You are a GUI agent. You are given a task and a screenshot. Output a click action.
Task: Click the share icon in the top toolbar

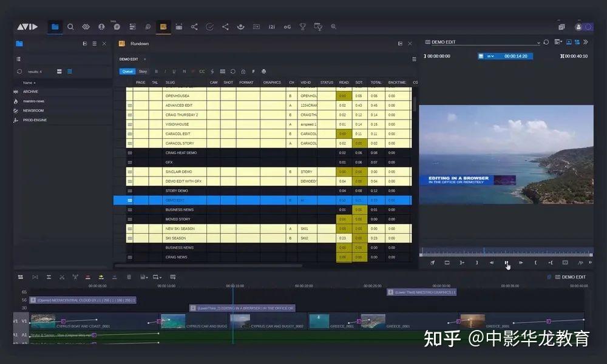(x=194, y=27)
